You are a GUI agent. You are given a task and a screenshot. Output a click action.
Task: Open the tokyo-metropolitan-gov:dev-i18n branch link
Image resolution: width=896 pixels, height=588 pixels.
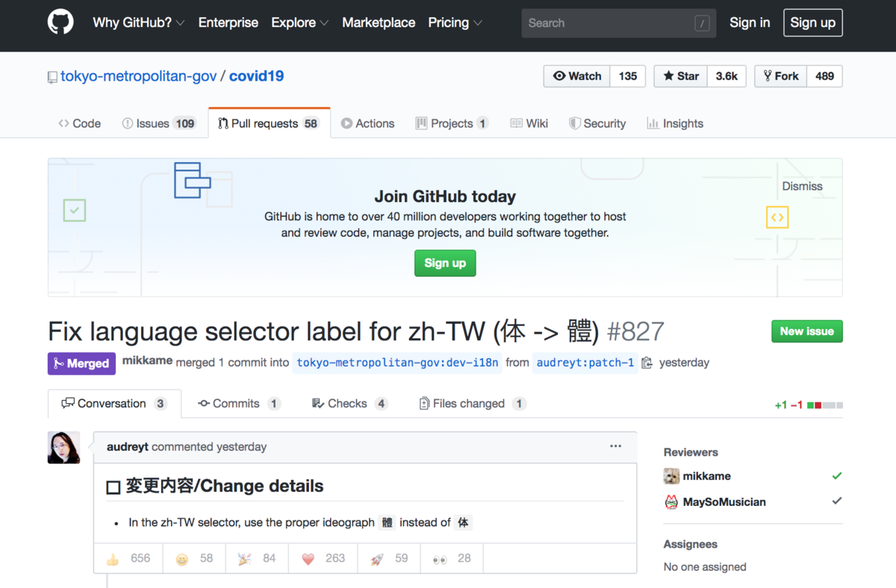(397, 363)
